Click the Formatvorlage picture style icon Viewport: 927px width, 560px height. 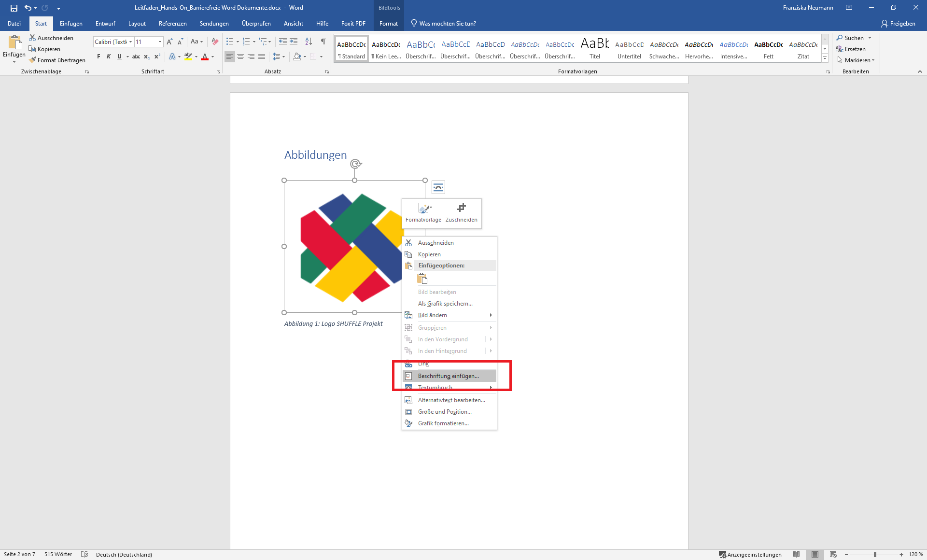click(x=423, y=208)
